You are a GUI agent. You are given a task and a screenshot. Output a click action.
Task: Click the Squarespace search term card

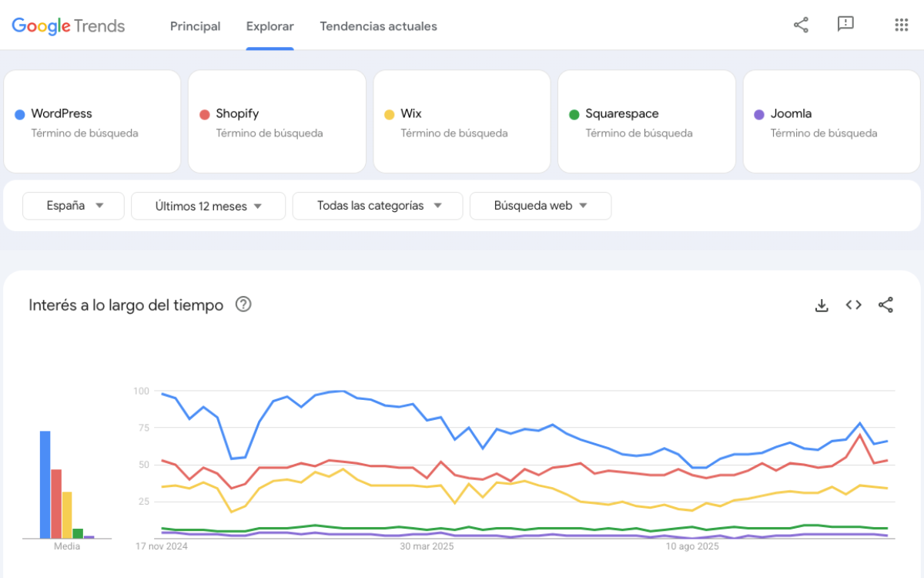point(646,122)
